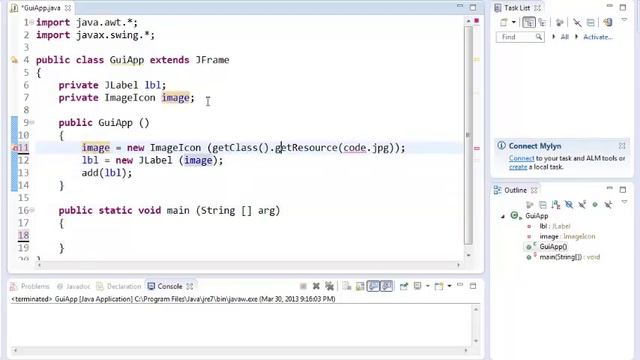Toggle Hide Static Members in Outline
Image resolution: width=640 pixels, height=360 pixels.
[582, 204]
